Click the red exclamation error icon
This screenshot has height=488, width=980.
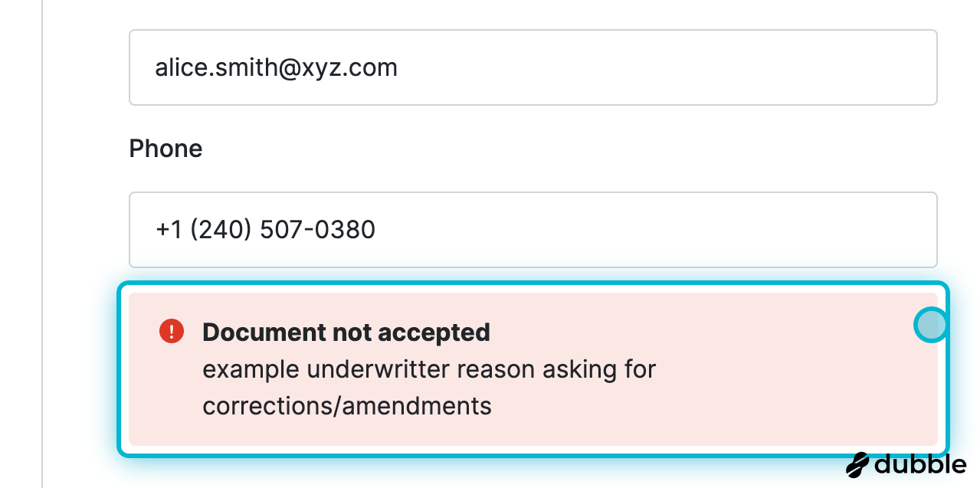(172, 332)
